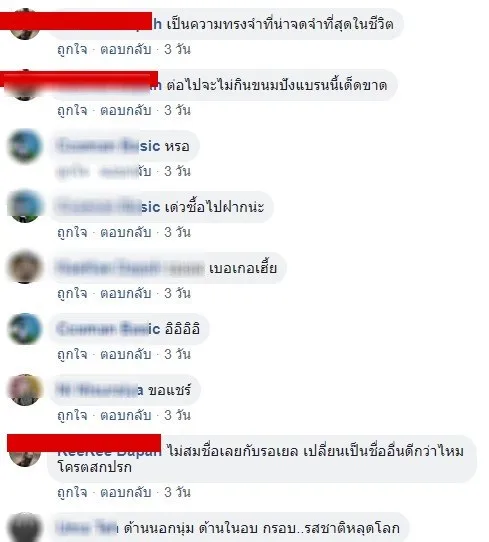
Task: Open avatar beside เบอเกอเฮี้ย comment
Action: (x=25, y=267)
